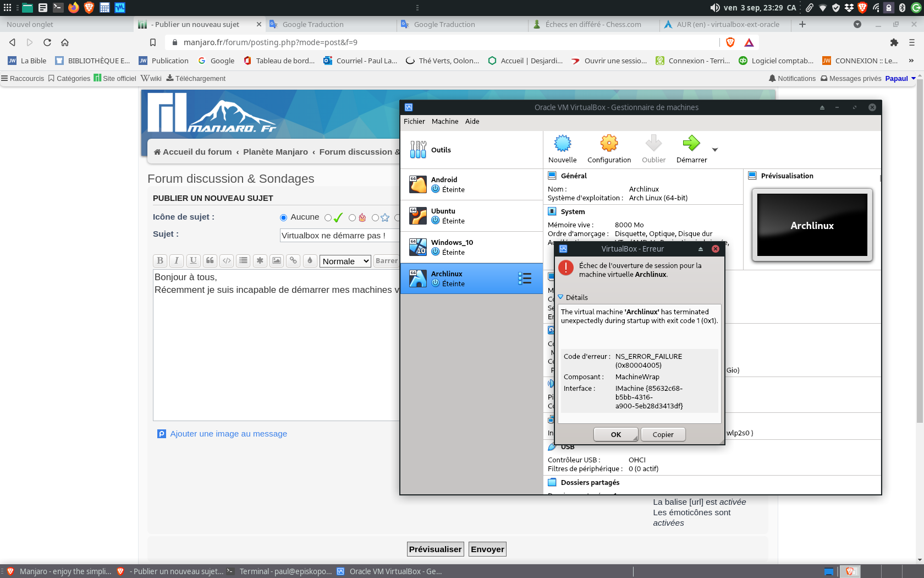Open the Archlinux machine list menu icon
This screenshot has width=924, height=578.
coord(525,279)
